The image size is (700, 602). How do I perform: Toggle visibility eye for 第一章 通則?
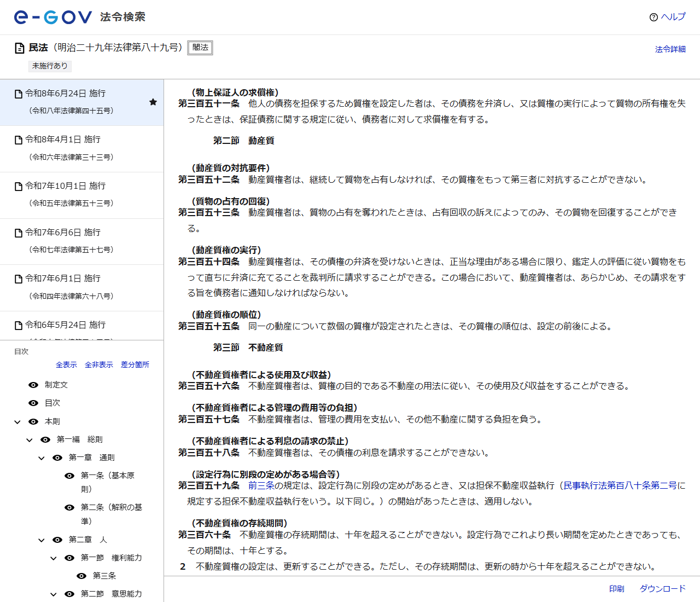[x=57, y=458]
